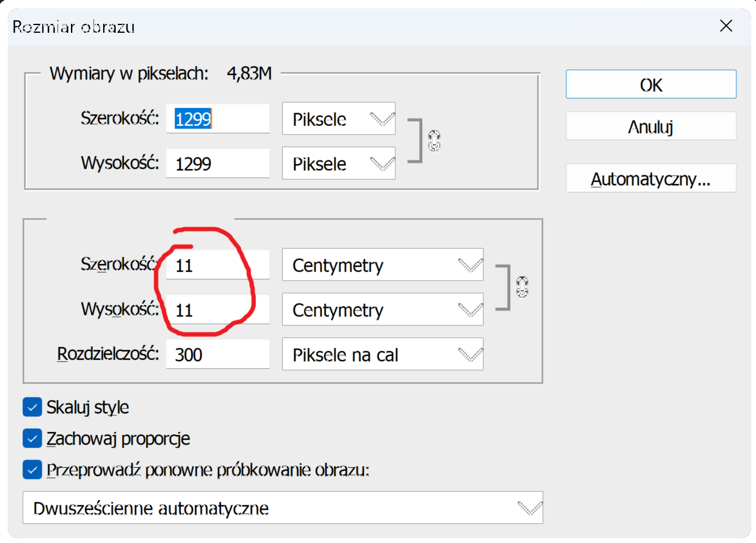
Task: Open pixel height Piksele unit dropdown
Action: [338, 164]
